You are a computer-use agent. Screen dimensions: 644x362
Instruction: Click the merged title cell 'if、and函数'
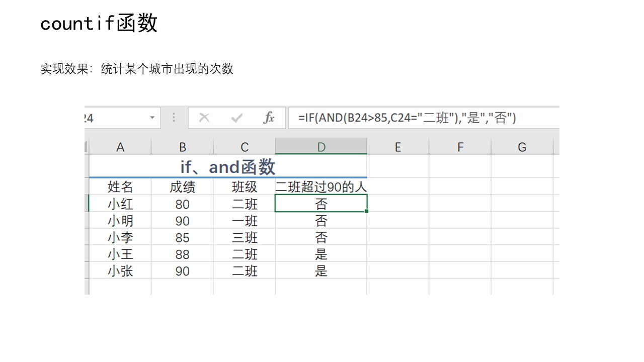pos(228,166)
